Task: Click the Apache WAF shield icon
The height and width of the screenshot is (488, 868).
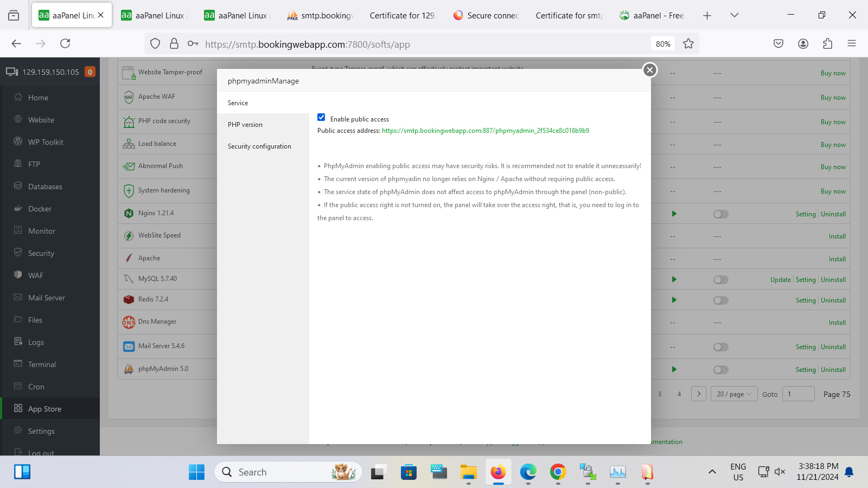Action: [x=129, y=97]
